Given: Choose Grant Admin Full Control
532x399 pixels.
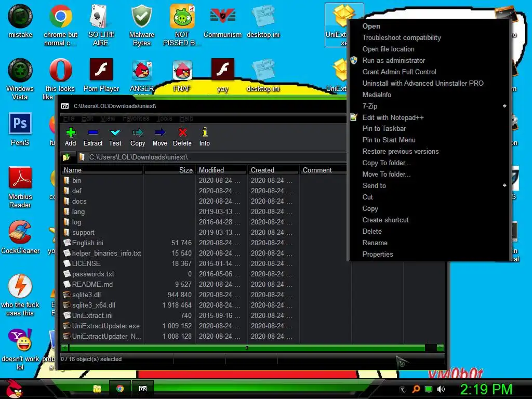Looking at the screenshot, I should point(429,72).
